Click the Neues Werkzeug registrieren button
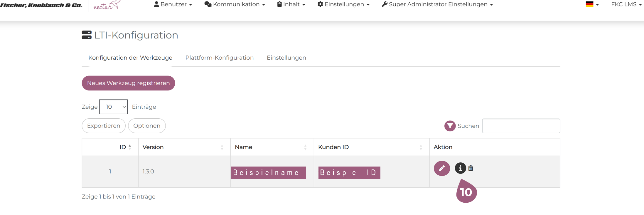The width and height of the screenshot is (644, 215). click(128, 83)
